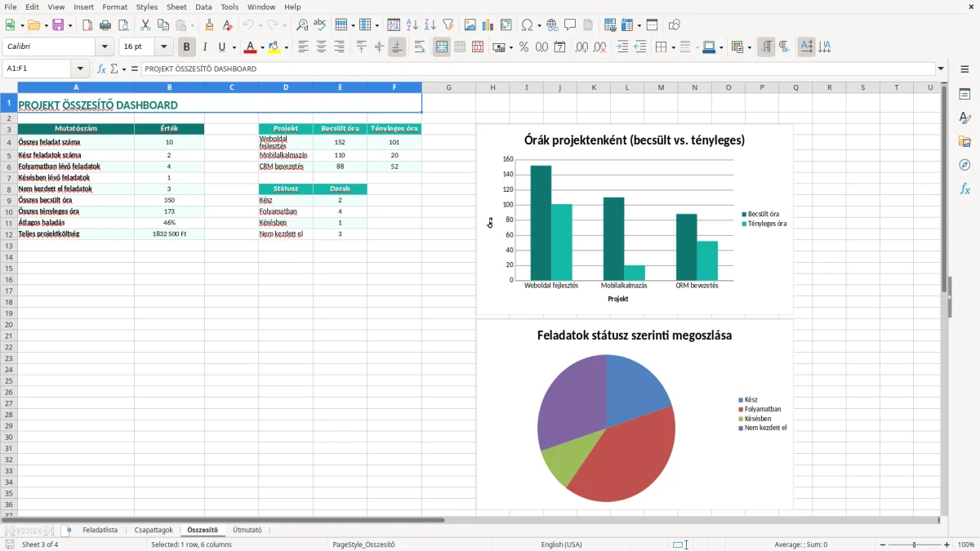Click Sort Ascending icon
This screenshot has width=980, height=551.
(412, 25)
